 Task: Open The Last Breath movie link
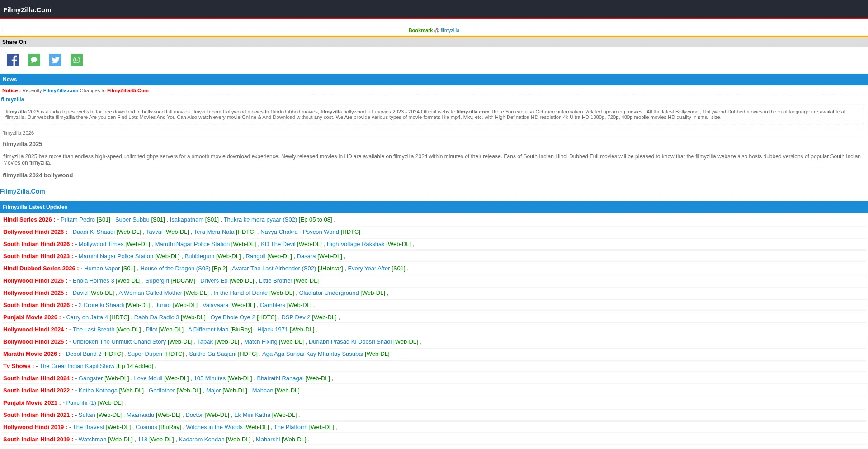(94, 330)
